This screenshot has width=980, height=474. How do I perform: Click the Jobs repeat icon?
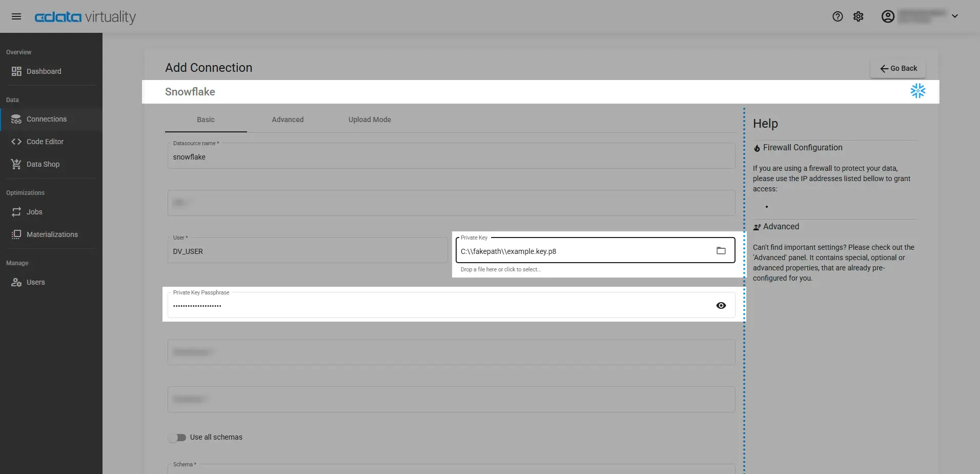[x=16, y=212]
